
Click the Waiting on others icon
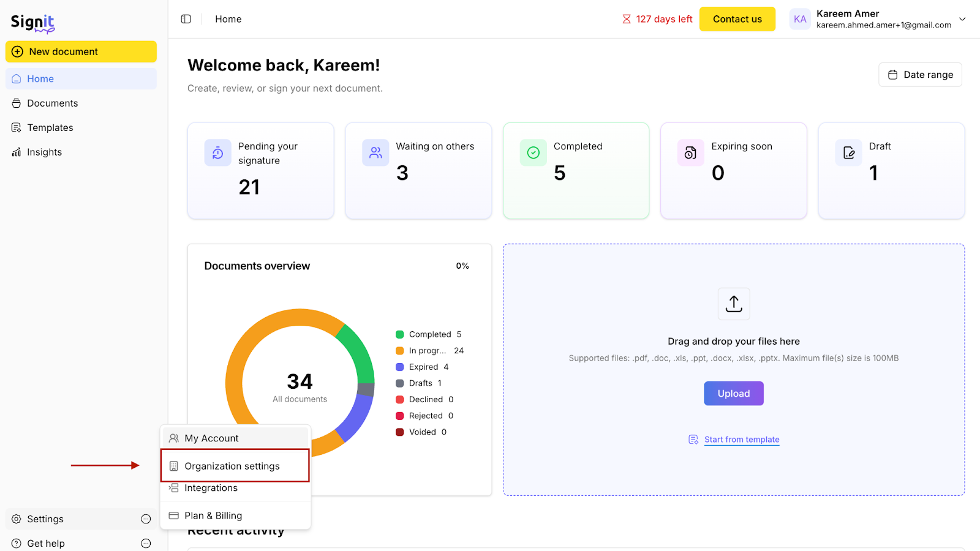point(375,153)
